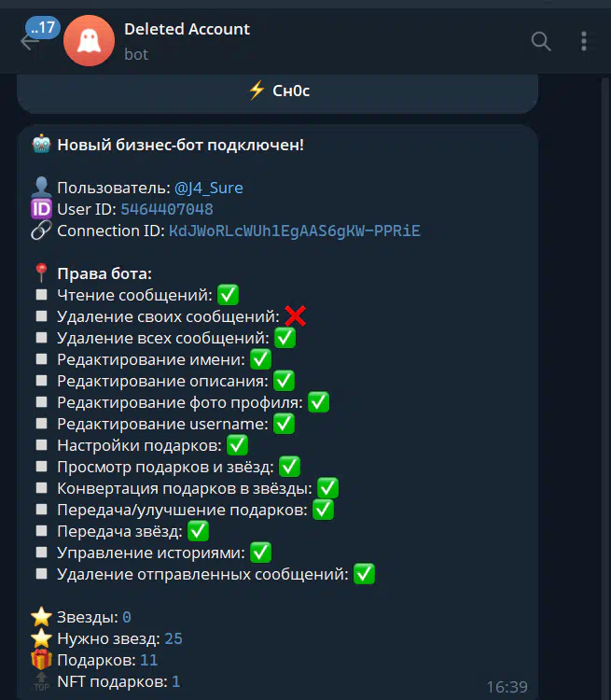
Task: Copy the User ID 5464407048
Action: pos(167,209)
